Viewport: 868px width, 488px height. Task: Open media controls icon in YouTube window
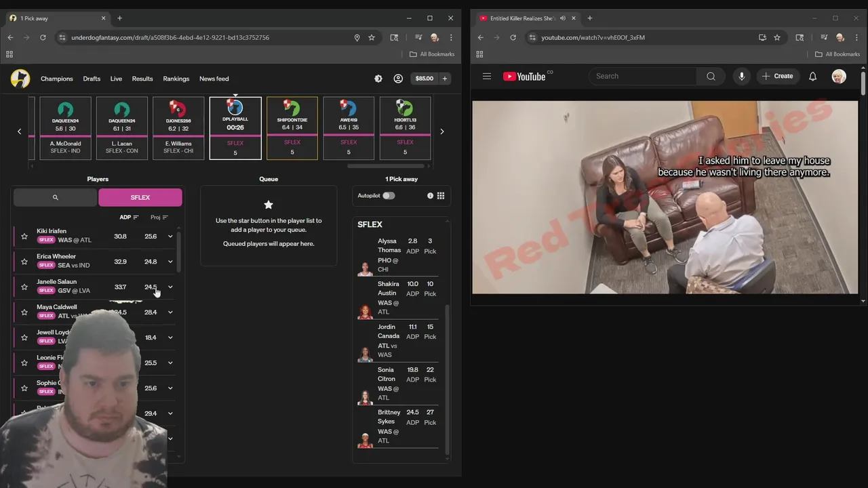pyautogui.click(x=824, y=37)
